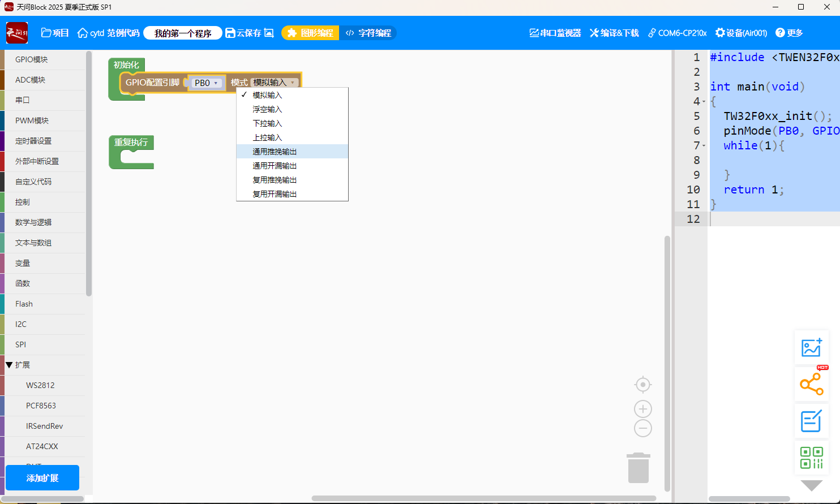Select the checked 模拟输入 option

267,95
